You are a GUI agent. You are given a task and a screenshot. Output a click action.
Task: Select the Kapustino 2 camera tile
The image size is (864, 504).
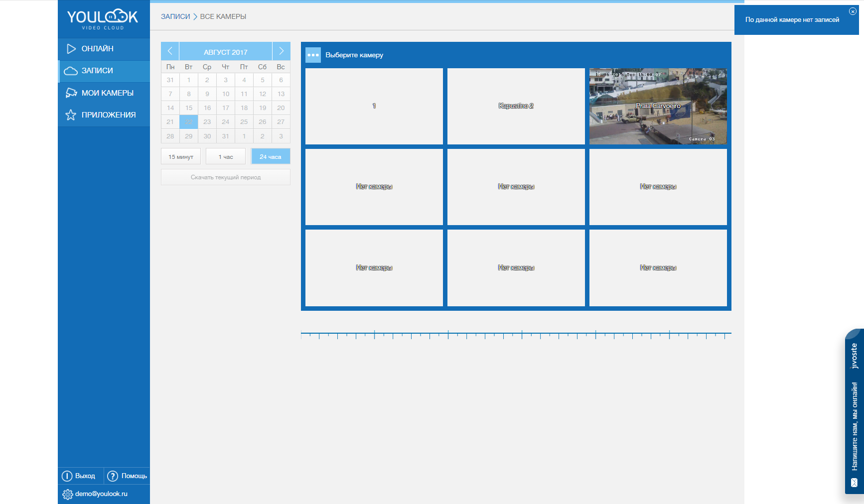[516, 106]
